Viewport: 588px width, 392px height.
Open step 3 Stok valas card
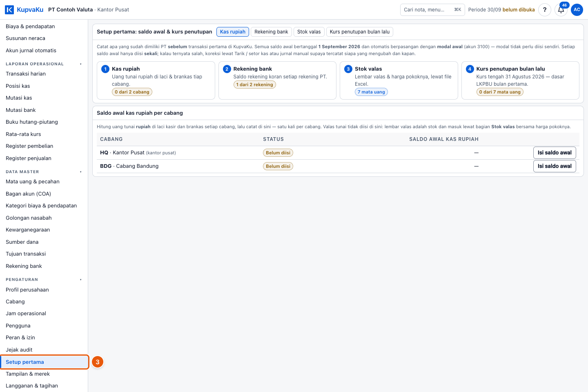399,80
